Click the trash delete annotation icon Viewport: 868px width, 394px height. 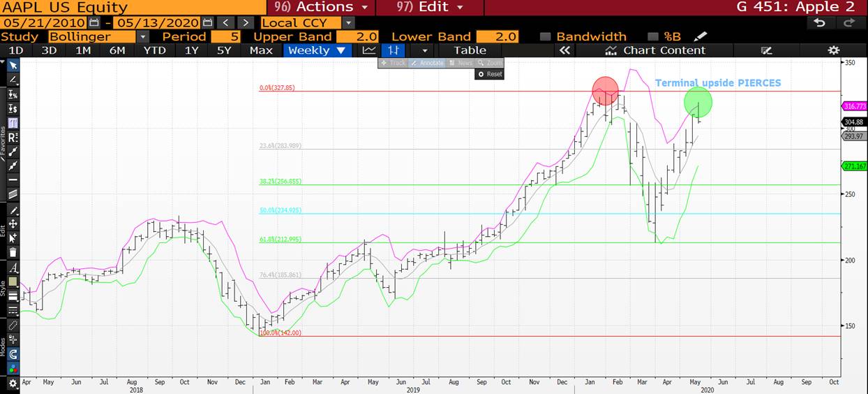[14, 252]
